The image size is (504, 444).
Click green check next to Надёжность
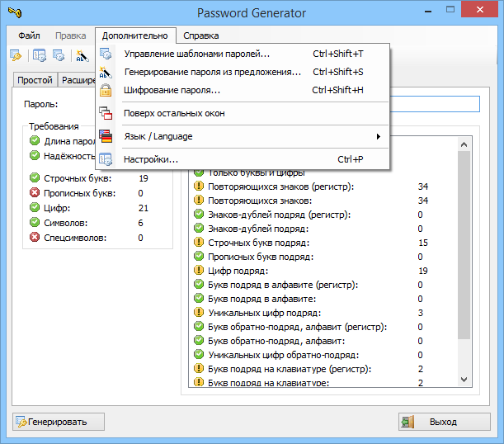click(35, 156)
